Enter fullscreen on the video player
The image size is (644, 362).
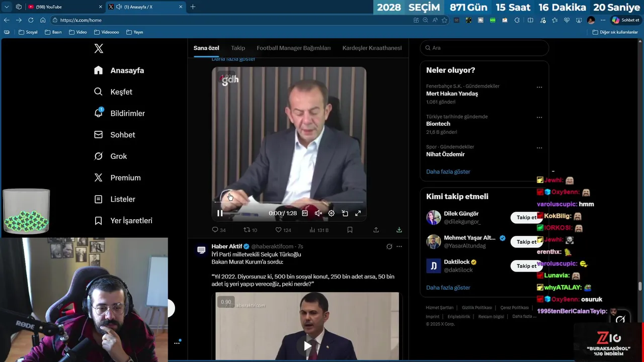click(x=358, y=213)
